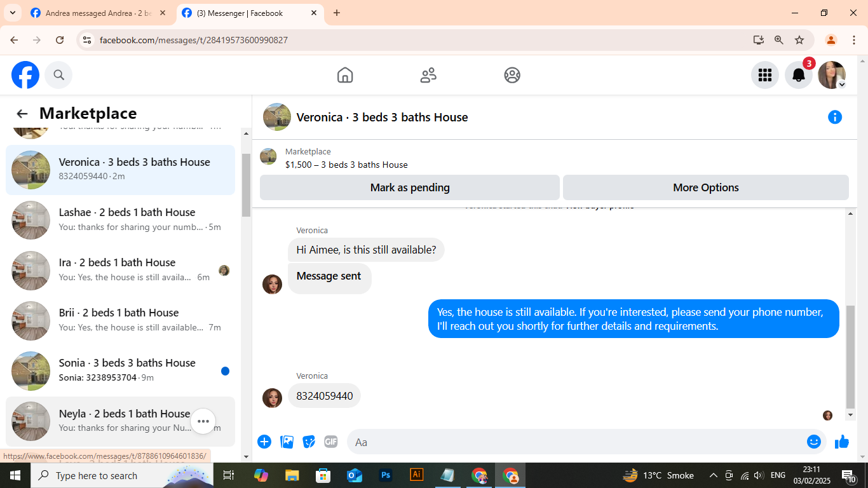View site information icon beside the URL
This screenshot has width=868, height=488.
(x=87, y=40)
